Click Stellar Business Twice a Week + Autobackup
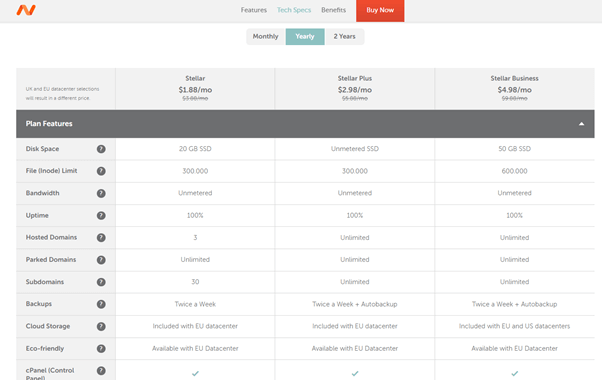 pos(514,304)
